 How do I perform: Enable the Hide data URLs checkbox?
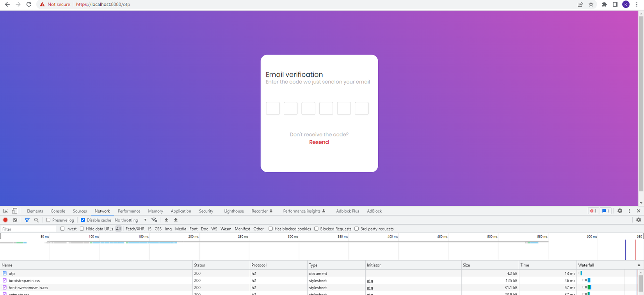click(82, 229)
